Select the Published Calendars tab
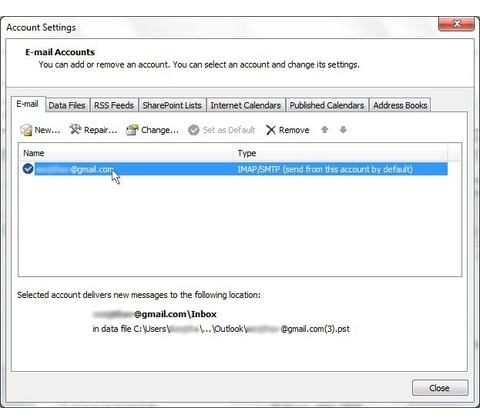Screen dimensions: 480x420 click(327, 105)
